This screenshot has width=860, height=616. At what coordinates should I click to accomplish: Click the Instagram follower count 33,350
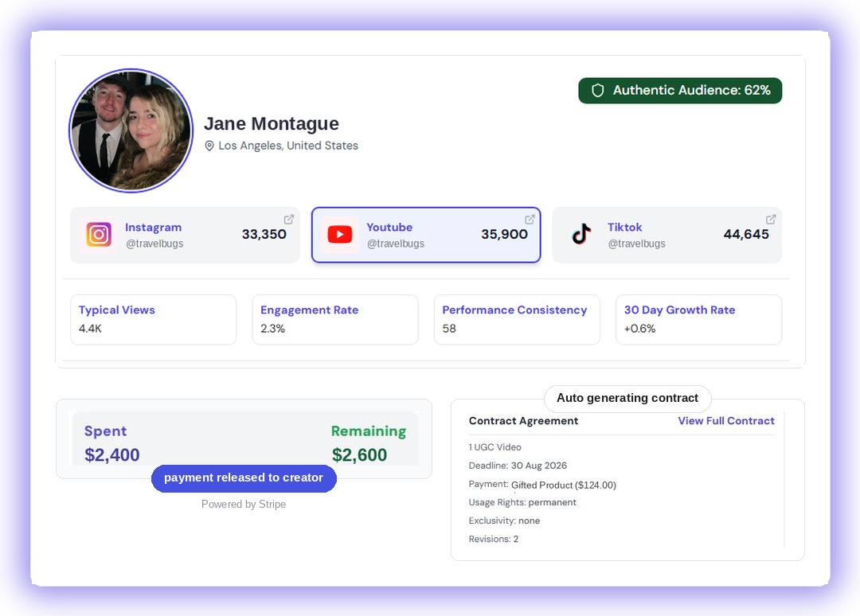264,235
